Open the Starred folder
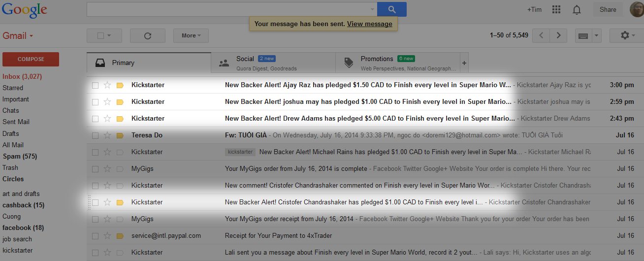 pos(13,88)
